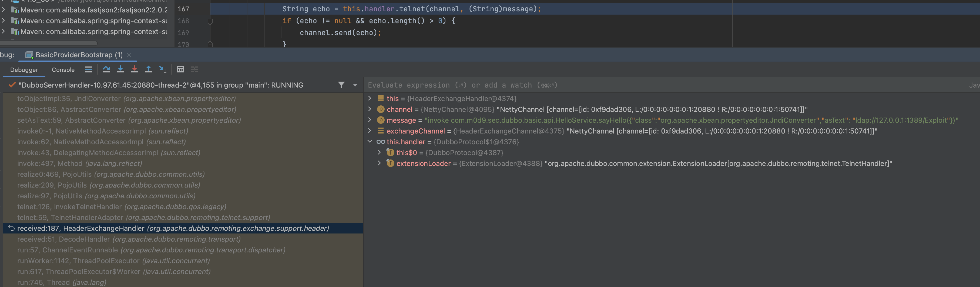Viewport: 980px width, 287px height.
Task: Select frame toObject:86, AbstractConverter
Action: (183, 109)
